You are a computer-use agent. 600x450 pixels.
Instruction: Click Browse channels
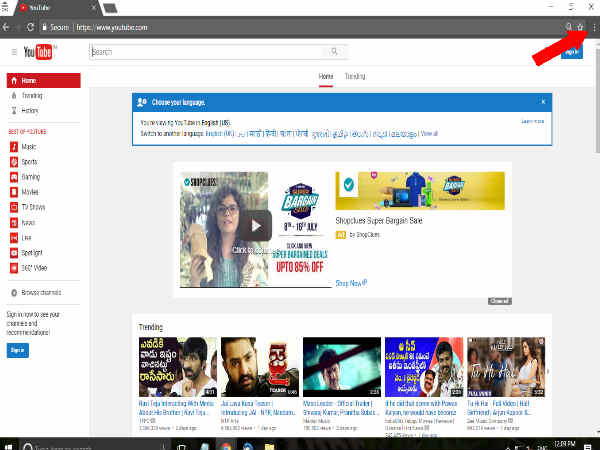(41, 292)
